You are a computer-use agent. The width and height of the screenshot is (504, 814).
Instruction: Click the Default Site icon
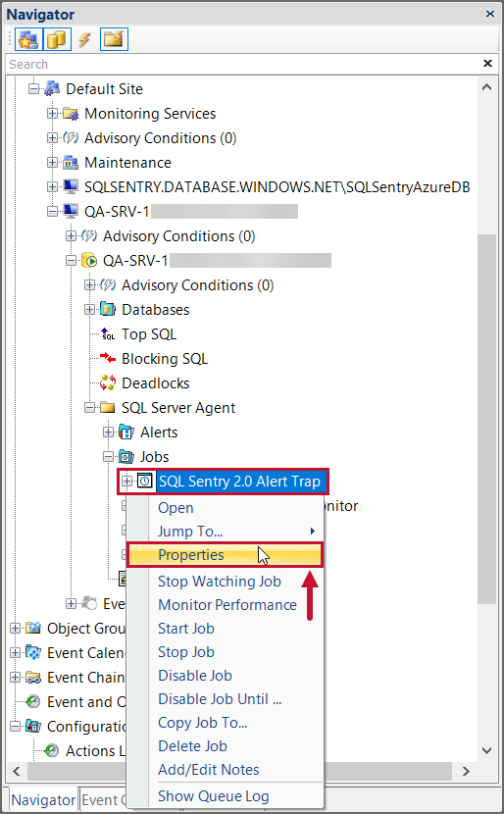click(x=52, y=89)
